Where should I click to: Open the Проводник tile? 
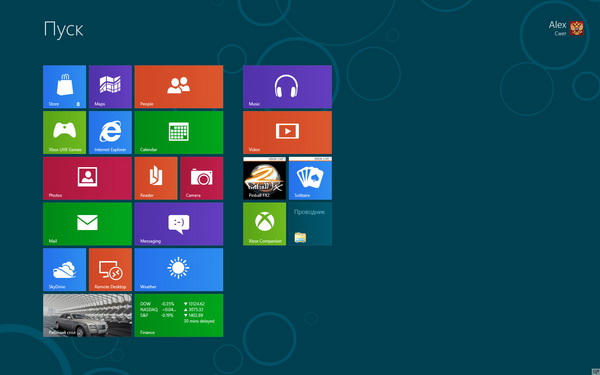pyautogui.click(x=310, y=224)
